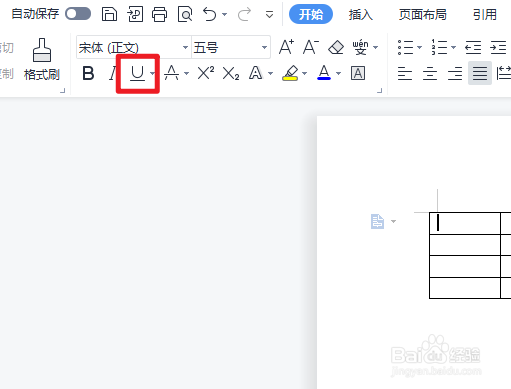The width and height of the screenshot is (511, 389).
Task: Open the 引用 (References) tab
Action: tap(485, 14)
